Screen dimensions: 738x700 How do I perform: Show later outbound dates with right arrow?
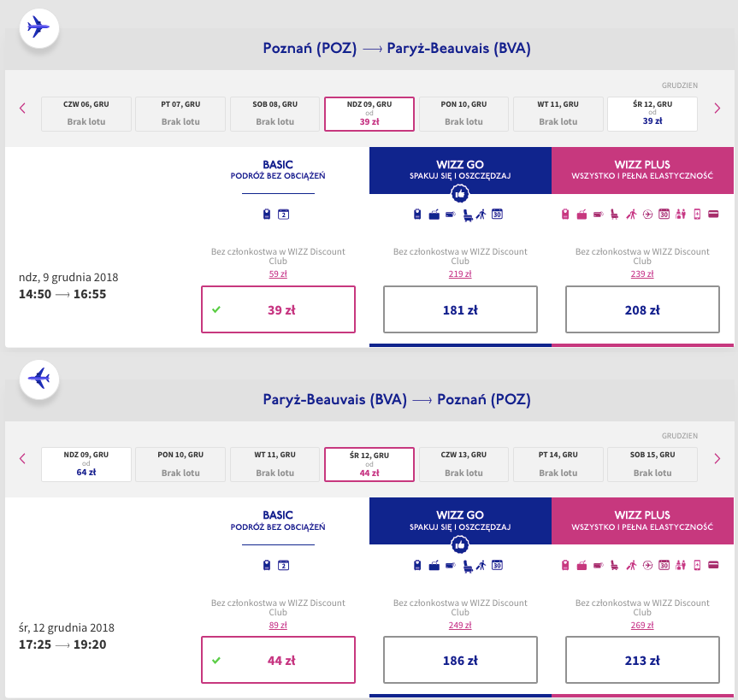point(717,109)
